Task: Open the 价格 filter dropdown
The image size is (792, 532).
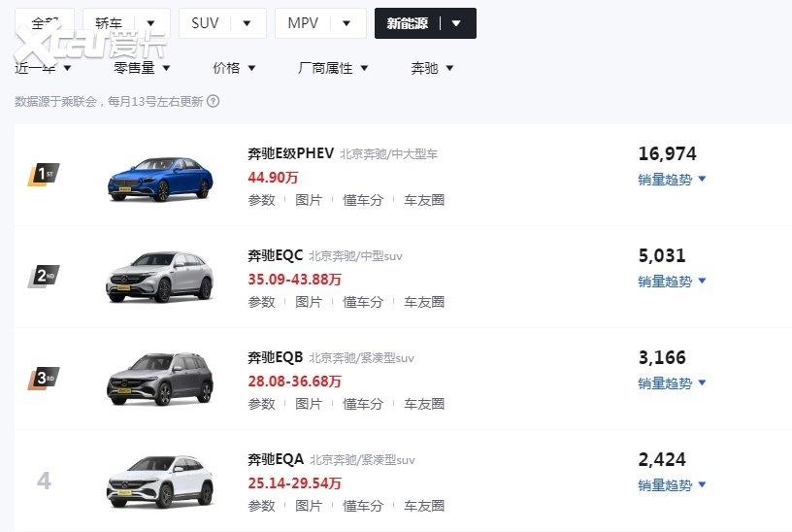Action: pos(234,68)
